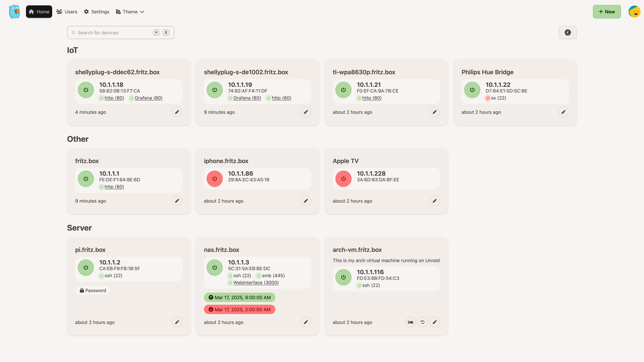Edit the iphone.fritz.box device entry
This screenshot has width=644, height=362.
click(306, 201)
